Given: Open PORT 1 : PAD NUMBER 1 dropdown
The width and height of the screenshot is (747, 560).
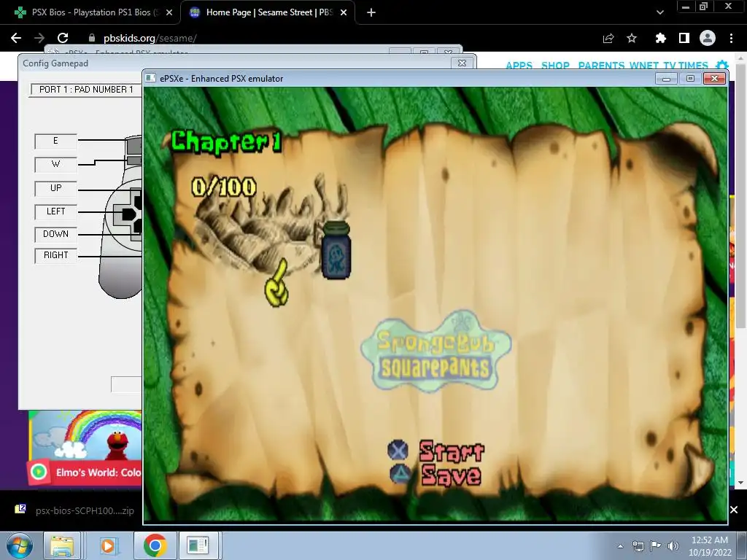Looking at the screenshot, I should point(86,90).
